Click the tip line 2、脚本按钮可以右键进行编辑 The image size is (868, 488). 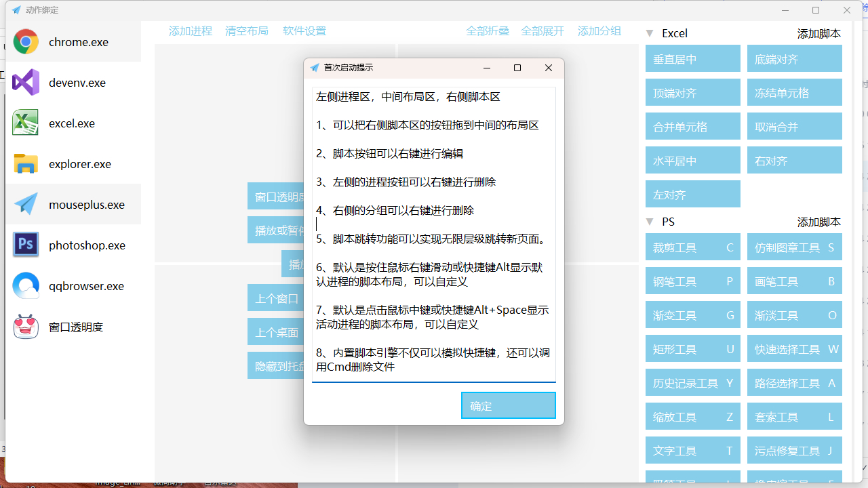pyautogui.click(x=390, y=154)
